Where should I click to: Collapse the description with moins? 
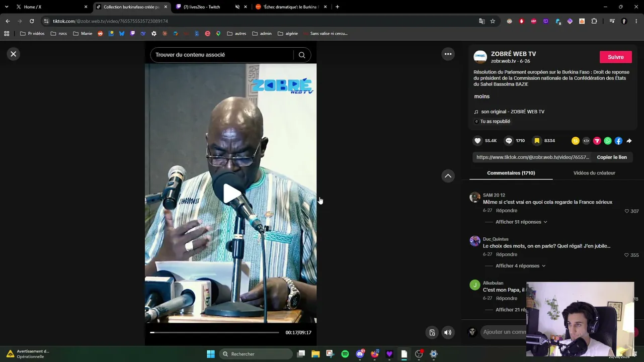(x=482, y=96)
